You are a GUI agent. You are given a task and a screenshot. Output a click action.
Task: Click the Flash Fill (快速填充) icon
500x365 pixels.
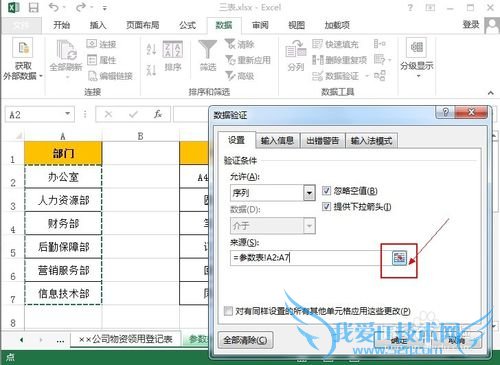click(317, 44)
